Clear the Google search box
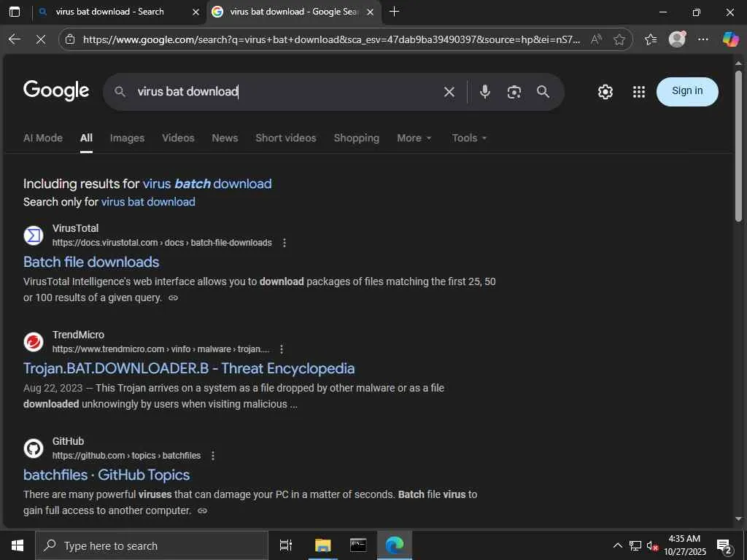 [x=449, y=92]
